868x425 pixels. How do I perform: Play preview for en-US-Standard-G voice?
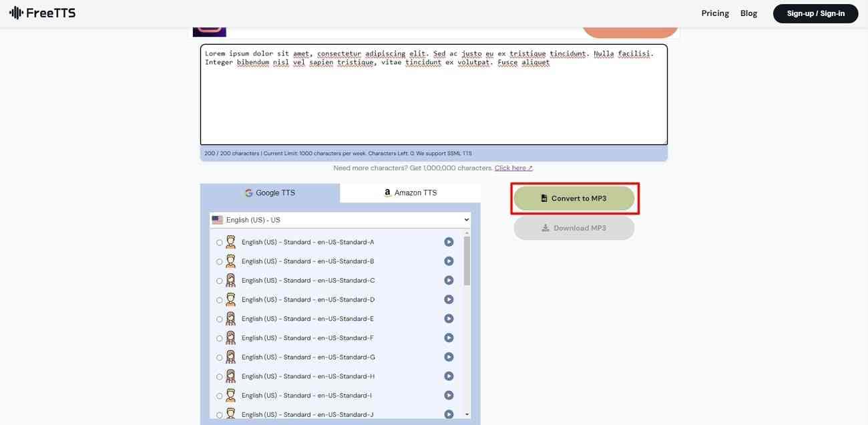click(x=449, y=357)
